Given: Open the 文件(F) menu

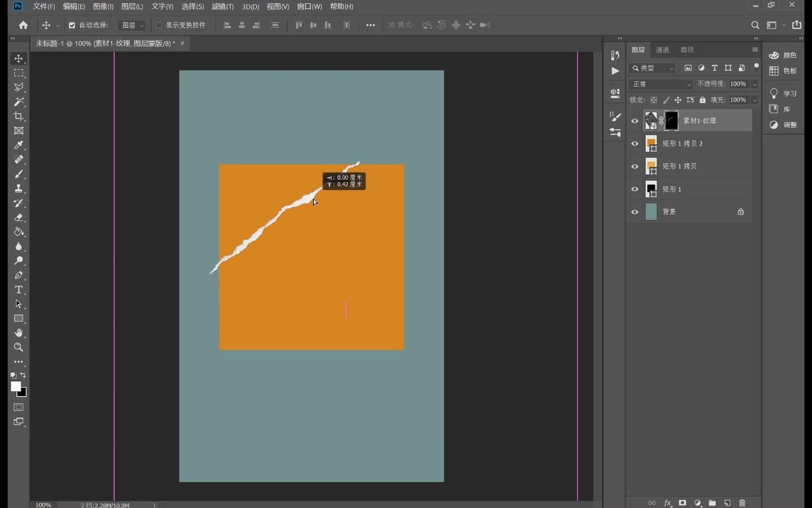Looking at the screenshot, I should click(x=44, y=7).
